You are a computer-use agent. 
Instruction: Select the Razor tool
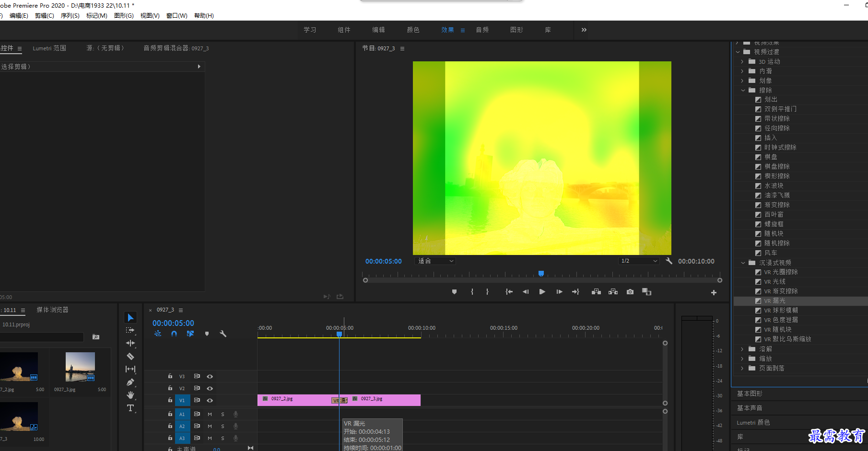[x=130, y=356]
